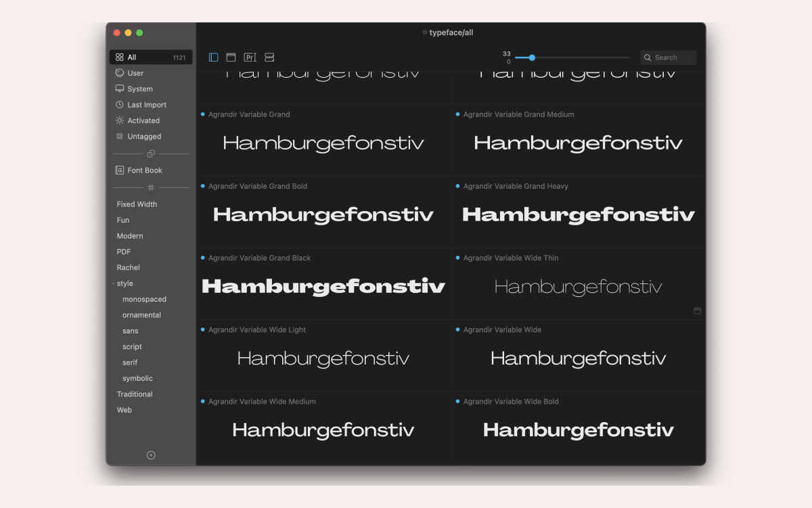Viewport: 812px width, 508px height.
Task: Open the serif tag collection
Action: 129,362
